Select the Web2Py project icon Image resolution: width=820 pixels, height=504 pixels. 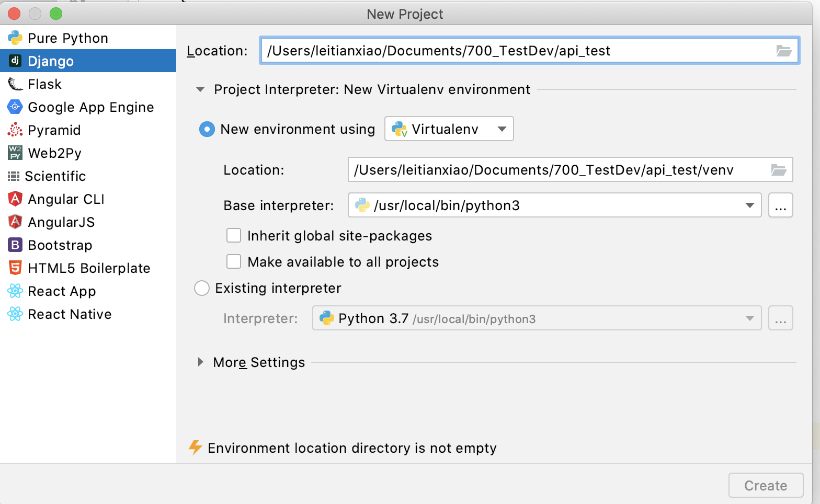click(15, 153)
